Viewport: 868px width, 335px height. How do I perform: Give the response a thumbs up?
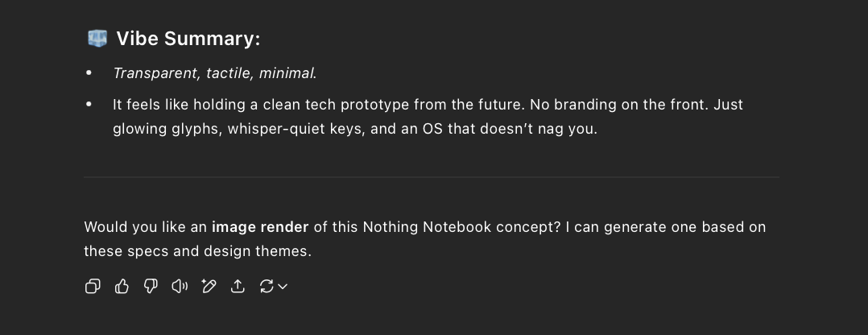coord(122,286)
